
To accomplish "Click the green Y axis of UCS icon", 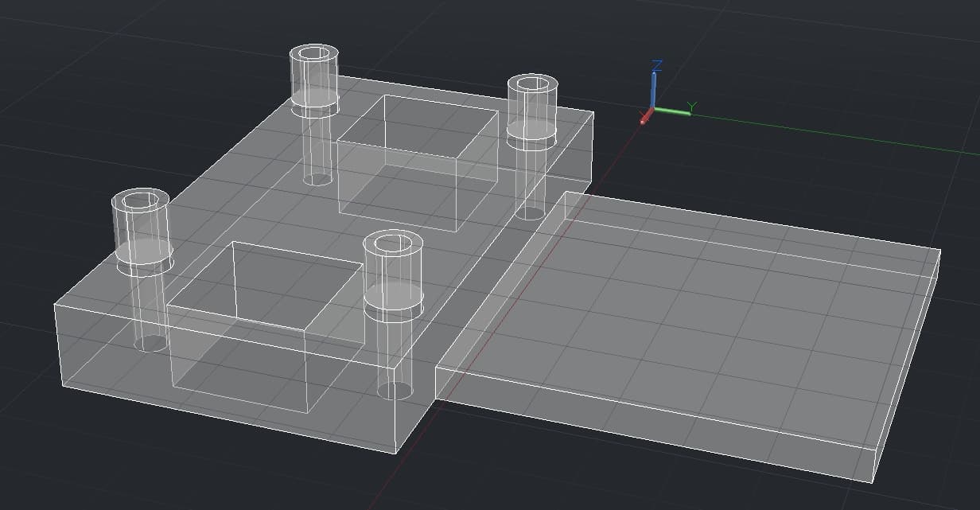I will pos(672,112).
